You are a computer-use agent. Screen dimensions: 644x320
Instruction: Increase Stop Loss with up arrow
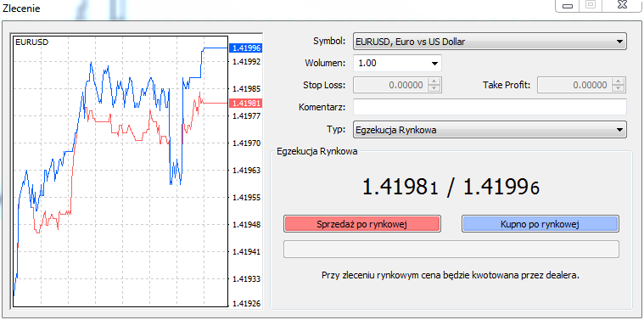tap(434, 81)
